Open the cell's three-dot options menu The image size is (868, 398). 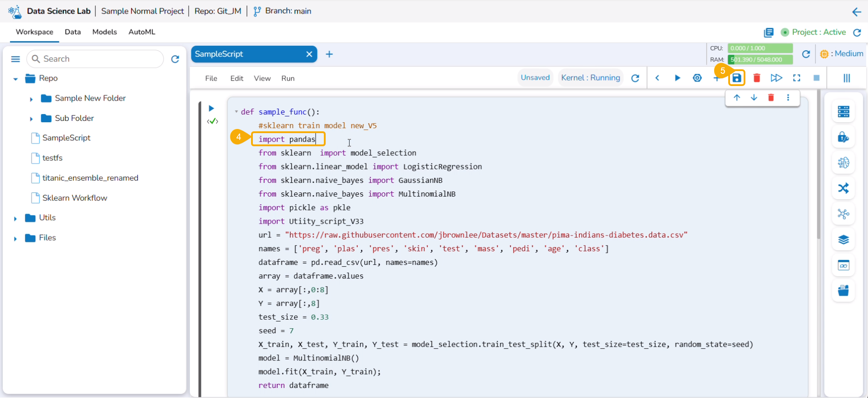(788, 98)
